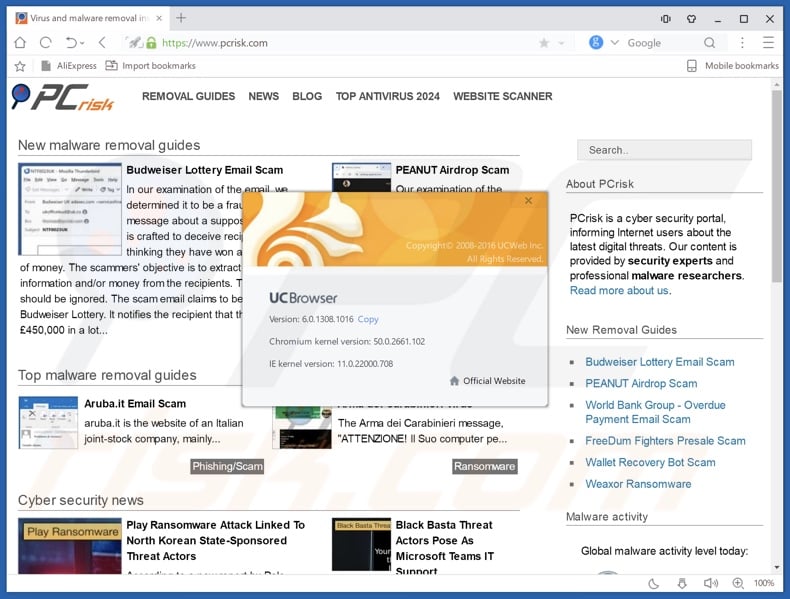Click the phone vibrate icon in title bar
This screenshot has height=599, width=790.
(x=666, y=19)
